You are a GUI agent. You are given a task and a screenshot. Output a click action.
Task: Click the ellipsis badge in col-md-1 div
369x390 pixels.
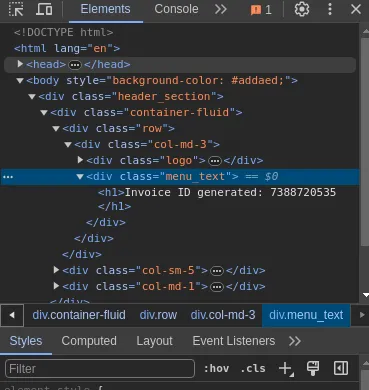217,287
